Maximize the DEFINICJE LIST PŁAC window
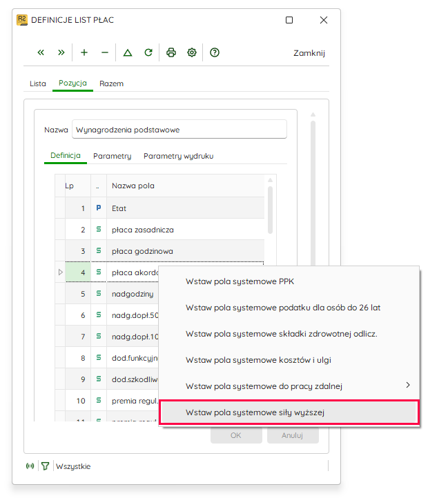This screenshot has width=448, height=498. (289, 20)
